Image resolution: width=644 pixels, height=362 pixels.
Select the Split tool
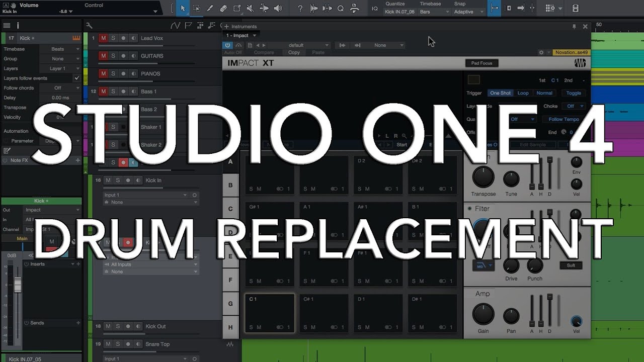237,8
